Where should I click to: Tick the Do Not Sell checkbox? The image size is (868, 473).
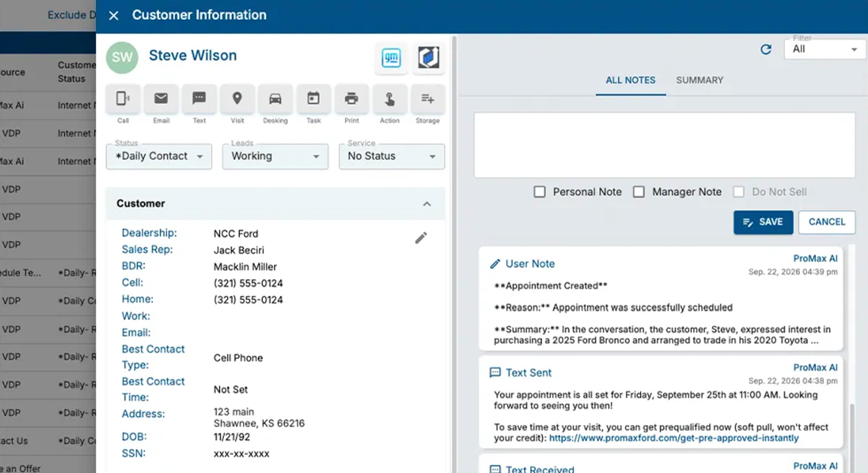(738, 192)
